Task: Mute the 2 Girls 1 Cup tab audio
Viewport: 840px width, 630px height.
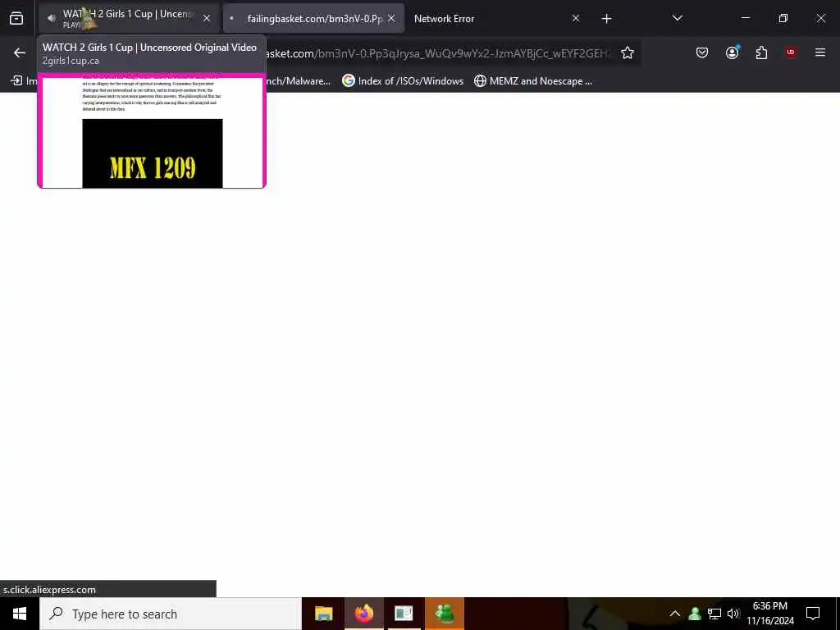Action: [x=52, y=18]
